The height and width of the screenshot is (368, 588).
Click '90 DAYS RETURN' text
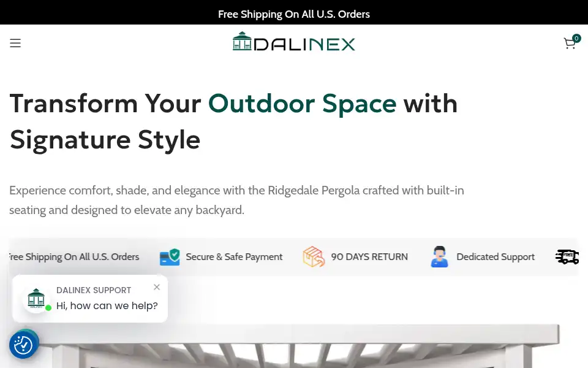[369, 257]
